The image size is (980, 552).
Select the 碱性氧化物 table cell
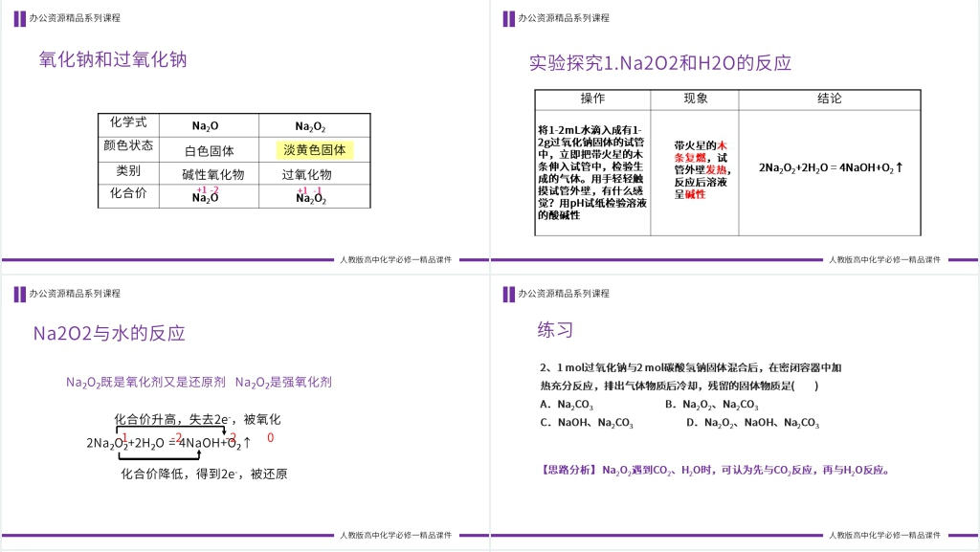(212, 174)
